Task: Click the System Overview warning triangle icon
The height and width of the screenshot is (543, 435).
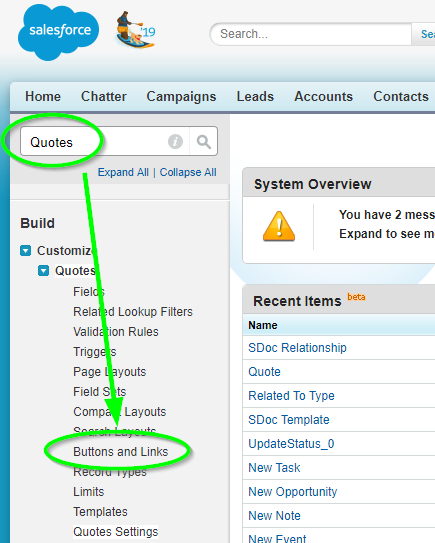Action: pos(279,226)
